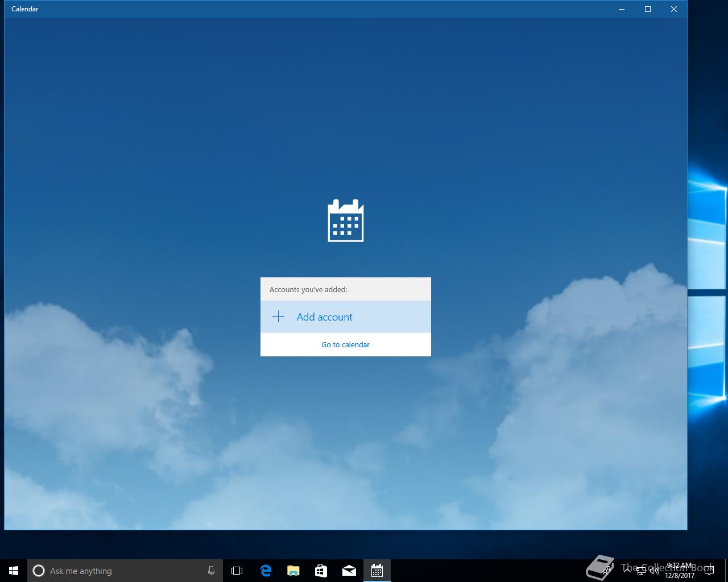Click the plus icon beside Add account
Image resolution: width=728 pixels, height=582 pixels.
coord(278,317)
